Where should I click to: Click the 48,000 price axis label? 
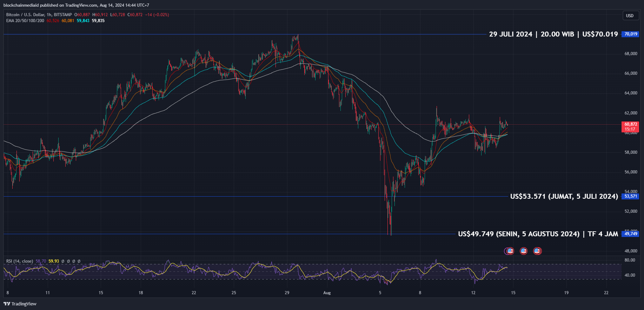pyautogui.click(x=631, y=251)
